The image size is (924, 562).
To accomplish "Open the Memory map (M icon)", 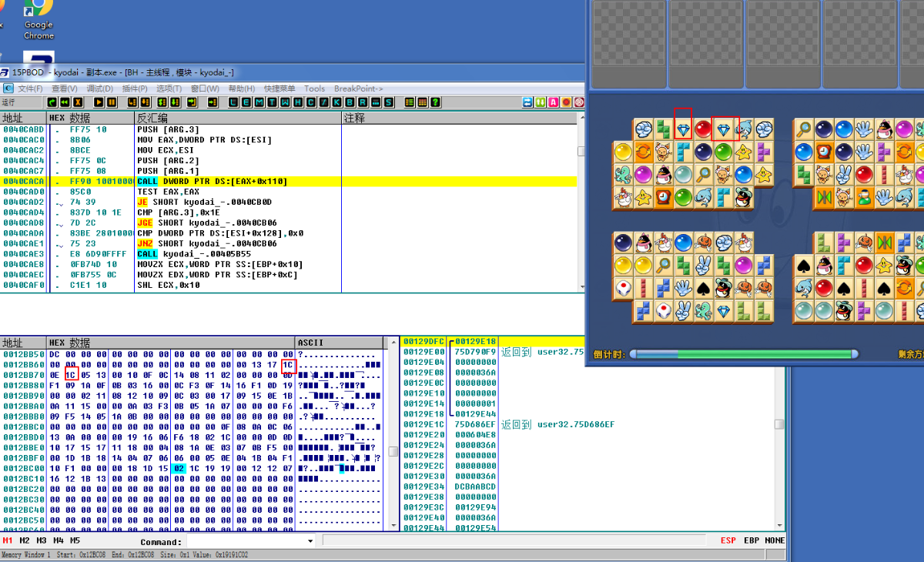I will tap(259, 102).
